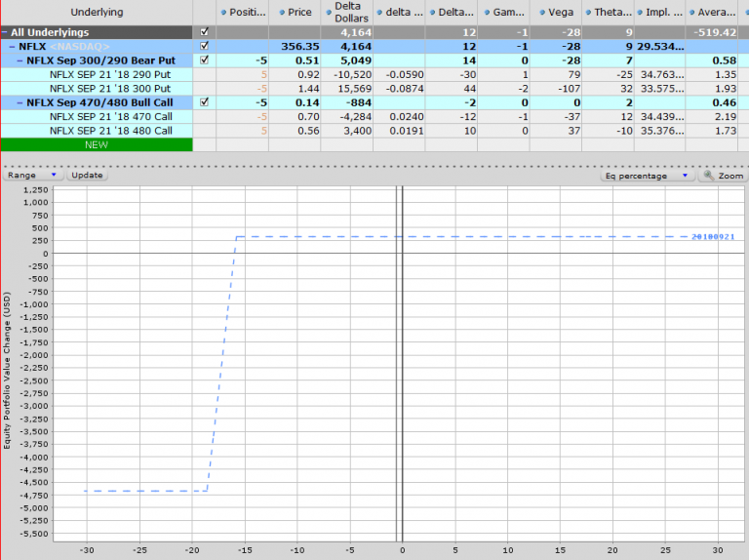Toggle the NFLX row checkbox
Viewport: 749px width, 560px height.
pyautogui.click(x=204, y=46)
